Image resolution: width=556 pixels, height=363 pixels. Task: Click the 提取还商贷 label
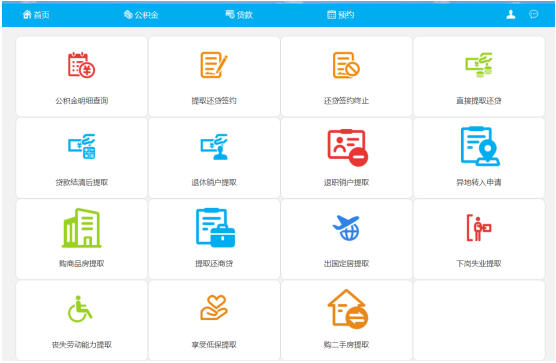click(214, 263)
